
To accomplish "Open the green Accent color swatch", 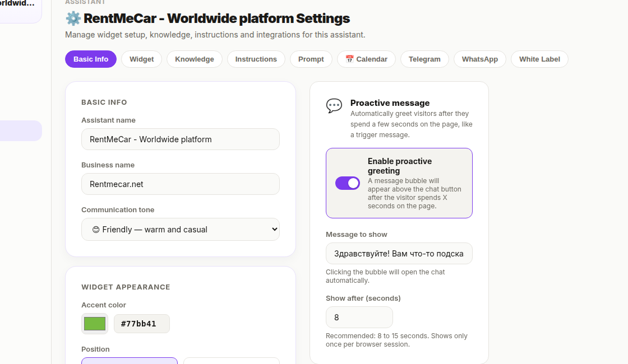I will 95,324.
